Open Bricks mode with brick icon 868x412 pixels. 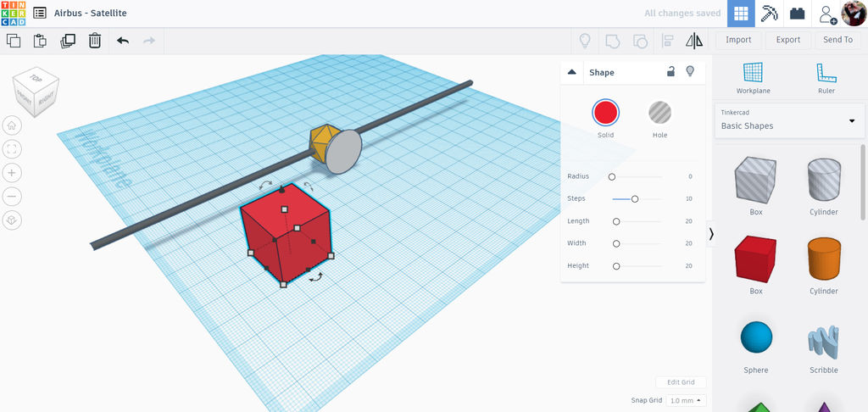coord(797,14)
